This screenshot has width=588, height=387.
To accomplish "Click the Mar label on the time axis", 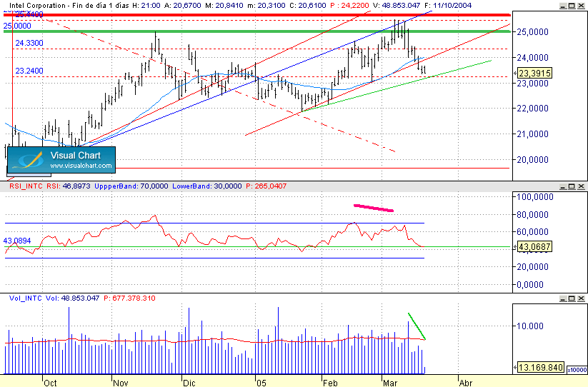I will click(x=390, y=383).
